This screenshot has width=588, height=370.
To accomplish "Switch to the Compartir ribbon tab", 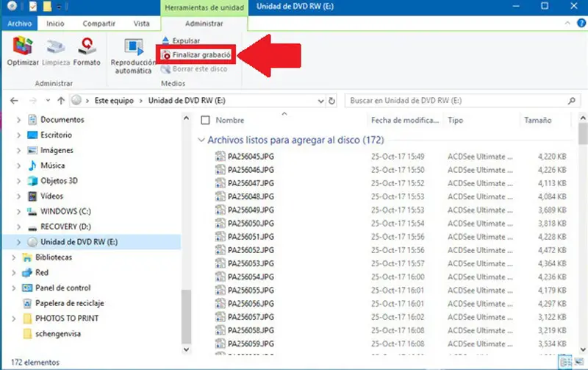I will pos(98,24).
